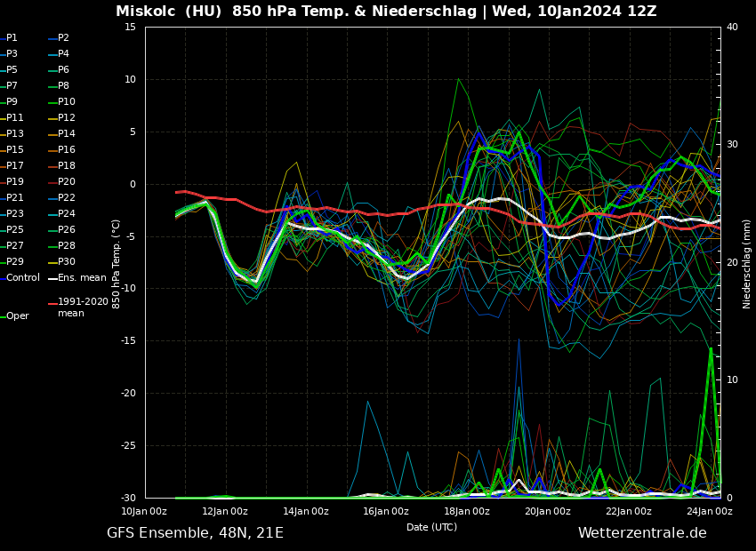Click the Ens. mean legend entry
Image resolution: width=756 pixels, height=551 pixels.
[x=82, y=278]
